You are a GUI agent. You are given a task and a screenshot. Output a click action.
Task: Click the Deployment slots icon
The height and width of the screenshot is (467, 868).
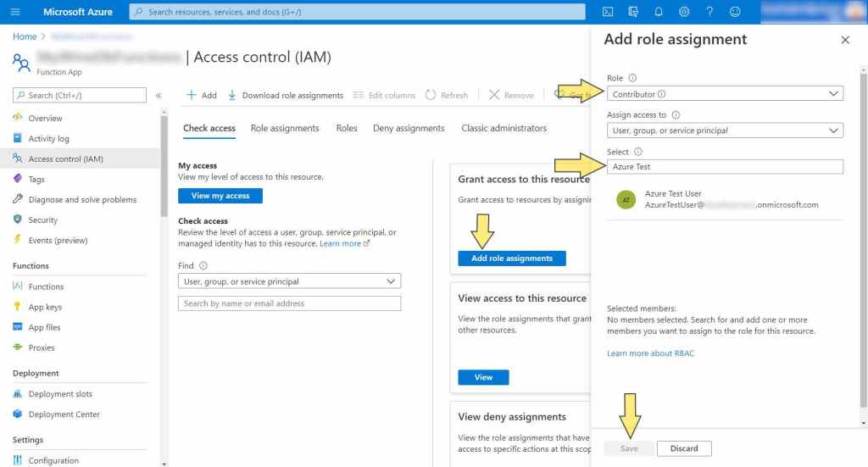18,393
